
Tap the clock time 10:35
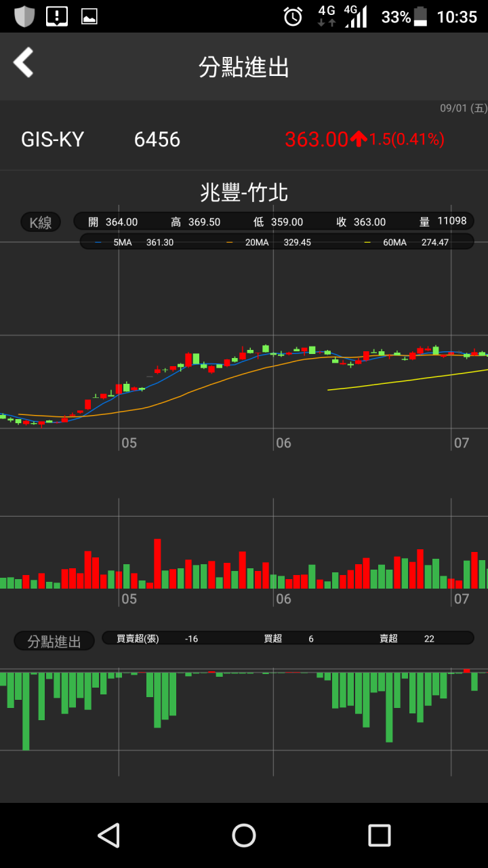(x=457, y=17)
